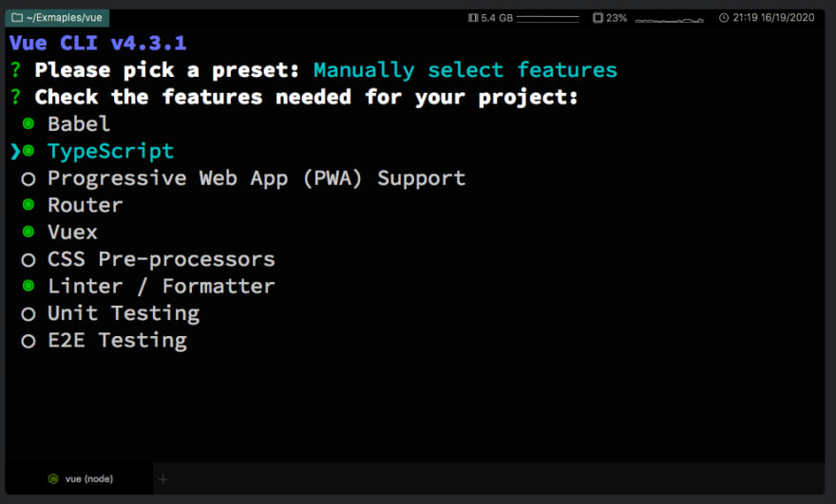The width and height of the screenshot is (836, 504).
Task: Enable Progressive Web App (PWA) Support circle
Action: (28, 179)
